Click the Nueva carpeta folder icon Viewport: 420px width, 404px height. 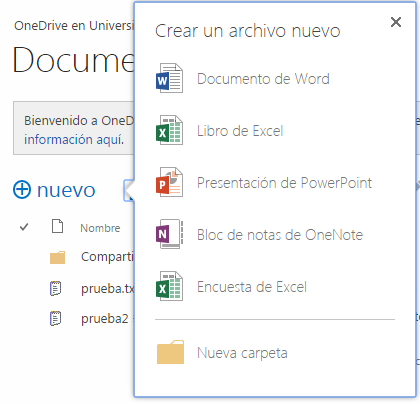170,352
